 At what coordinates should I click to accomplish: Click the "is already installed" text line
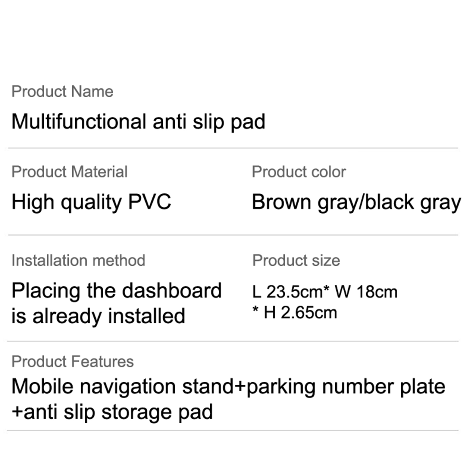coord(98,316)
